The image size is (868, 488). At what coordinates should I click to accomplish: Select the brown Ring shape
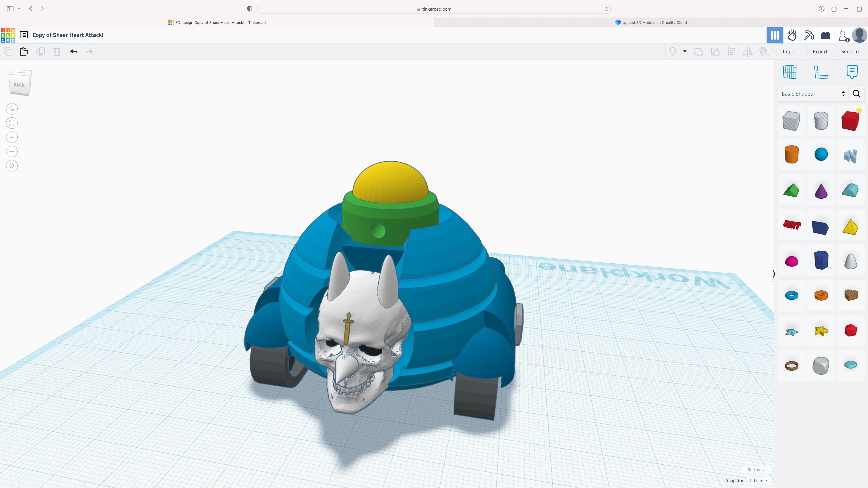pyautogui.click(x=791, y=365)
